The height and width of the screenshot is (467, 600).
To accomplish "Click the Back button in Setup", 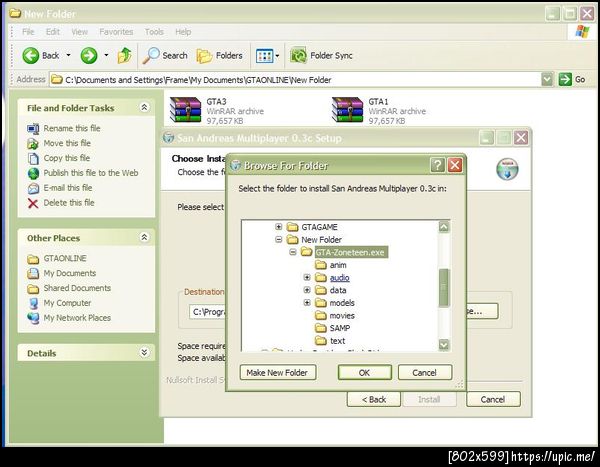I will (x=374, y=399).
